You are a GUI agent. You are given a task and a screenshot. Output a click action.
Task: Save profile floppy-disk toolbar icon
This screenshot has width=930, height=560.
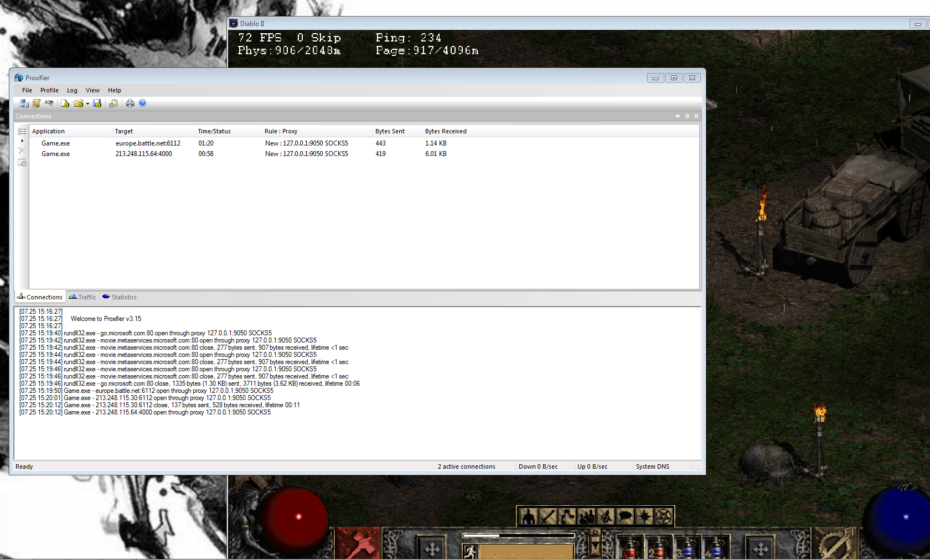(x=97, y=103)
